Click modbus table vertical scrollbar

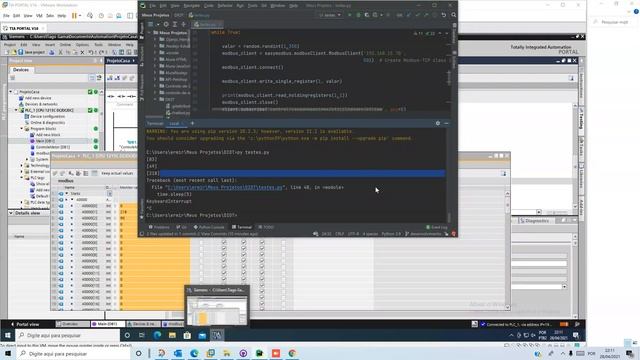pyautogui.click(x=507, y=250)
